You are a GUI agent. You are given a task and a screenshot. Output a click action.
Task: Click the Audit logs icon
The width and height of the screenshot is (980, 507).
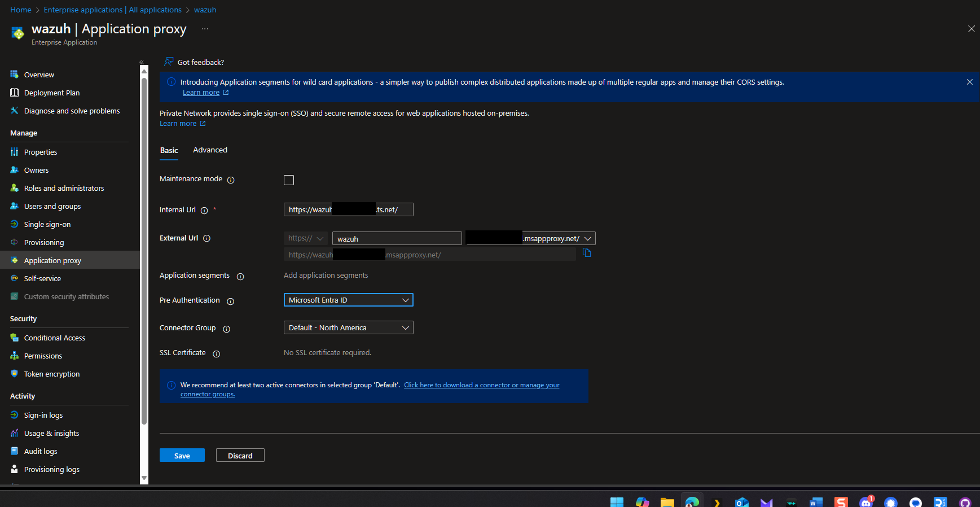click(14, 451)
